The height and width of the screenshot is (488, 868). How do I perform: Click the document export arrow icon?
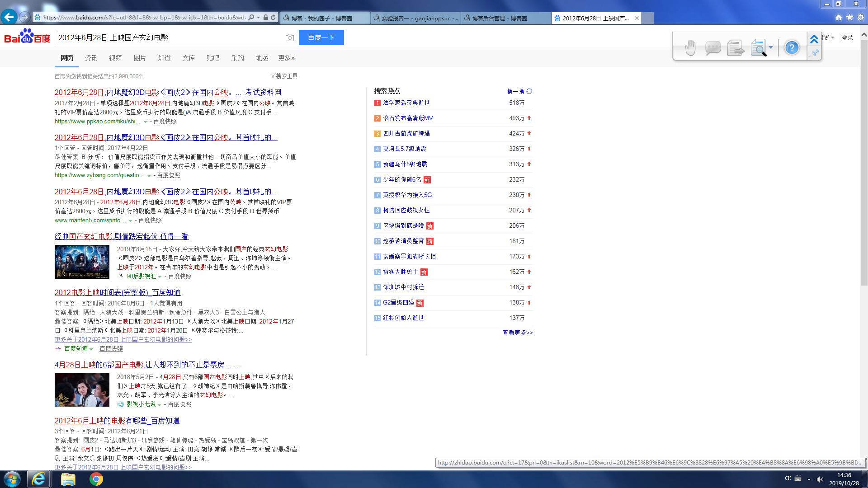pyautogui.click(x=736, y=47)
